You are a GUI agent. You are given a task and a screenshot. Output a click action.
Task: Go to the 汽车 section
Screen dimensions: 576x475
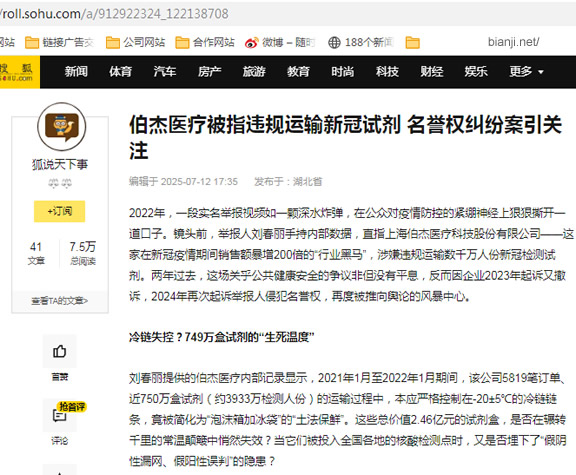point(165,72)
